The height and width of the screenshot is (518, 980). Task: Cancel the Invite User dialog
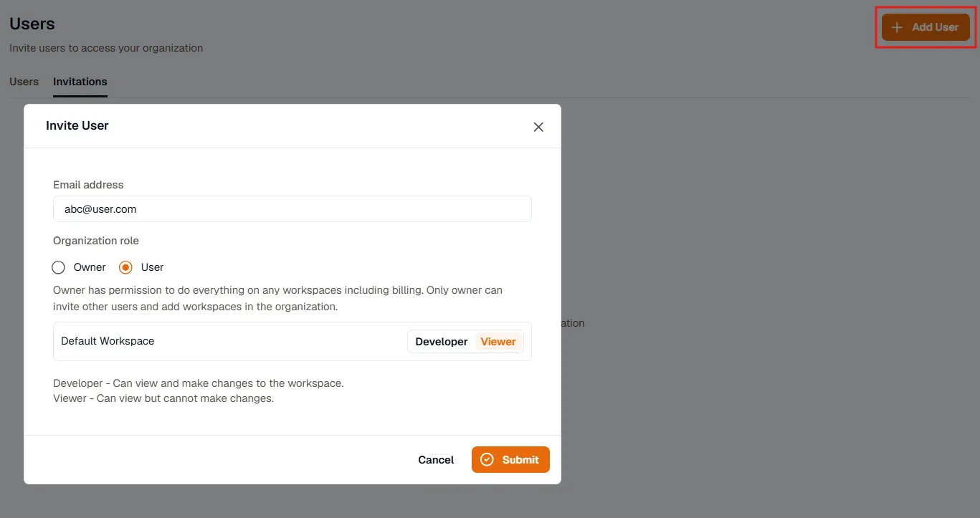point(436,460)
